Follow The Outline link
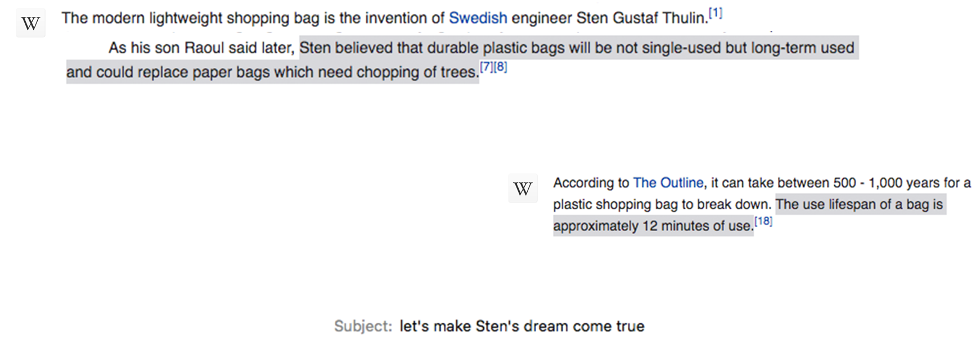 [668, 183]
